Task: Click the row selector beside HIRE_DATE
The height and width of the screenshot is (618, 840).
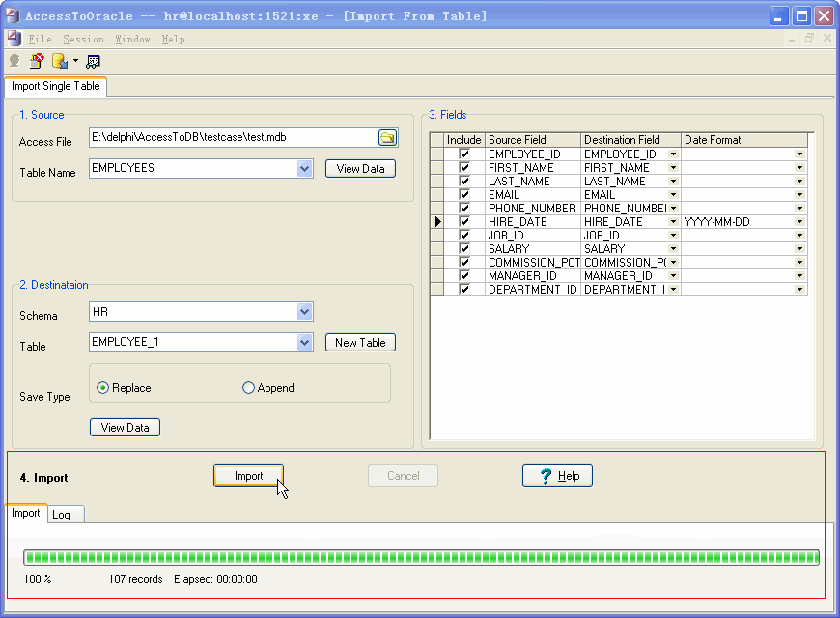Action: click(437, 221)
